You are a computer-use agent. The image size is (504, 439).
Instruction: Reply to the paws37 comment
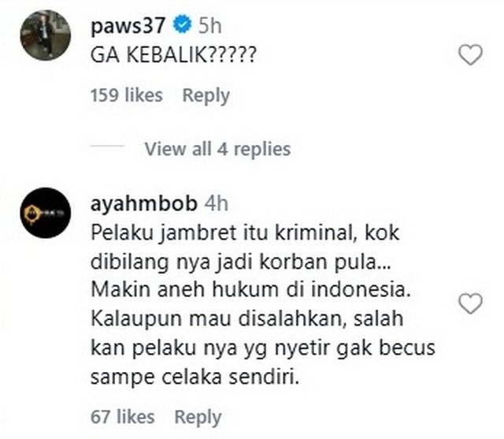point(206,95)
